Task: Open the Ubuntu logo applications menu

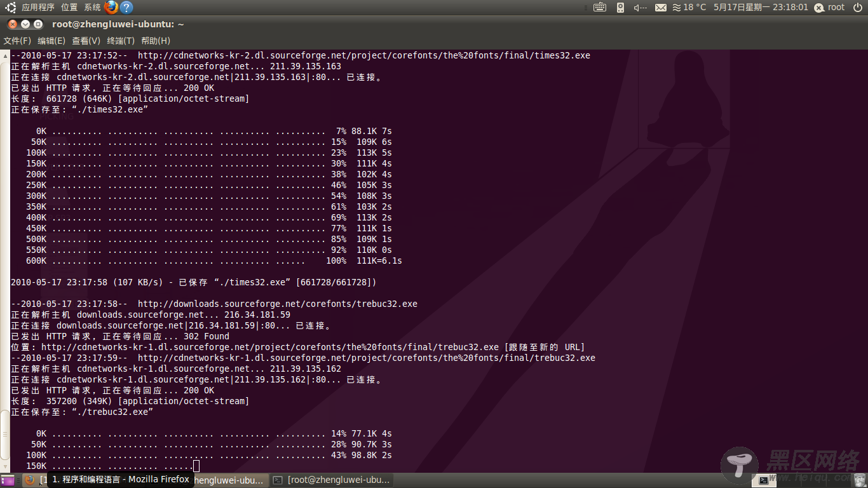Action: pyautogui.click(x=10, y=7)
